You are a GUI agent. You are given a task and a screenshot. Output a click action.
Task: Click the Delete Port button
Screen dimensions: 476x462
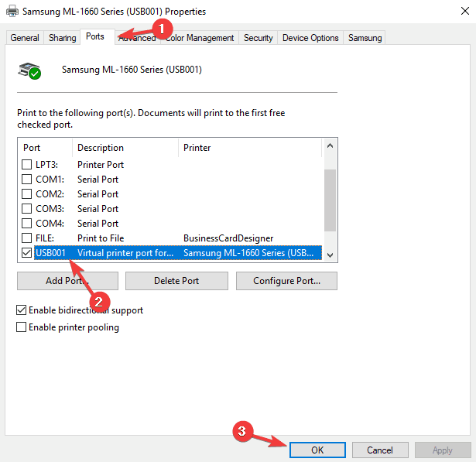click(x=176, y=281)
